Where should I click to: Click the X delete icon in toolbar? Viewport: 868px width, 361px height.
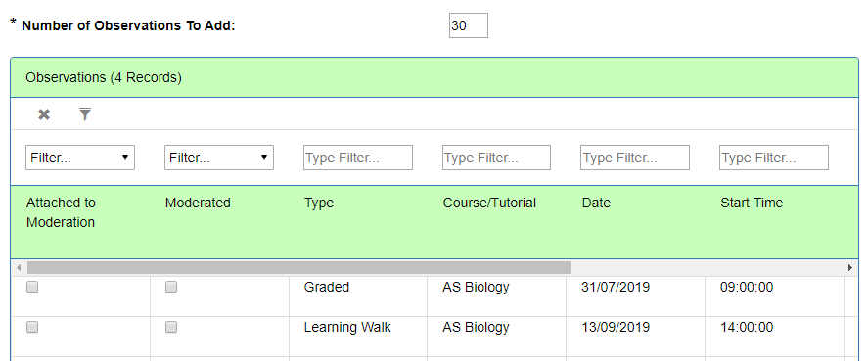(x=44, y=114)
